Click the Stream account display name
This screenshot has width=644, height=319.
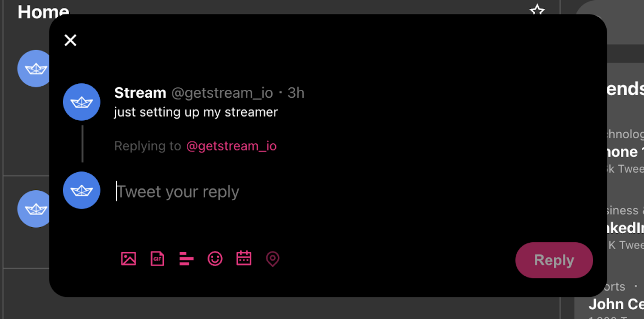140,93
